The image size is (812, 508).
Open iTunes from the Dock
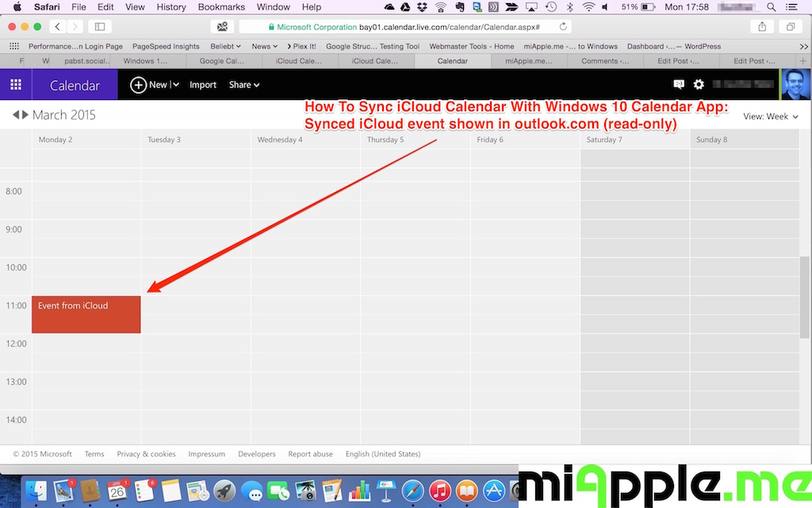click(439, 490)
